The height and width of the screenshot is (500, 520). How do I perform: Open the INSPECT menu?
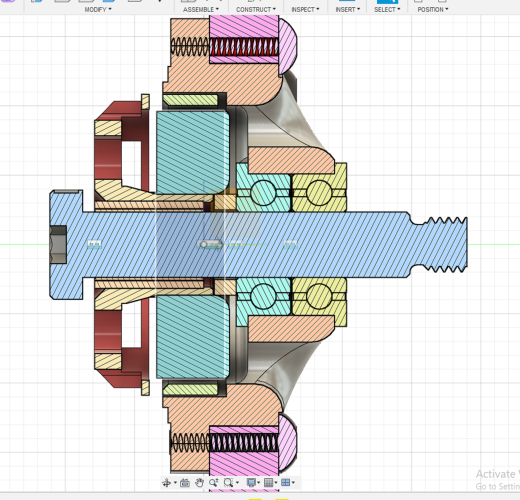click(305, 9)
